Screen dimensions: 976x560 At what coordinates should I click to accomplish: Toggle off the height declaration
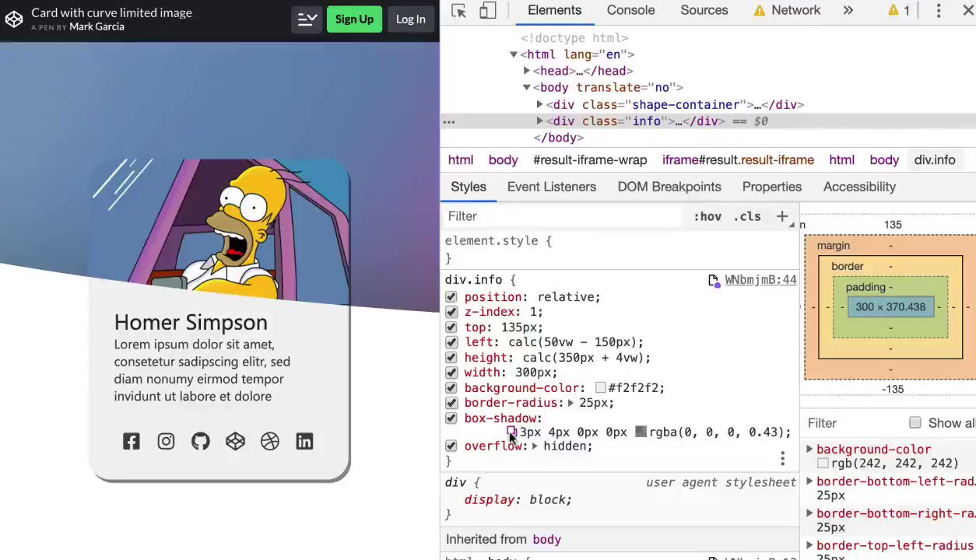tap(451, 358)
